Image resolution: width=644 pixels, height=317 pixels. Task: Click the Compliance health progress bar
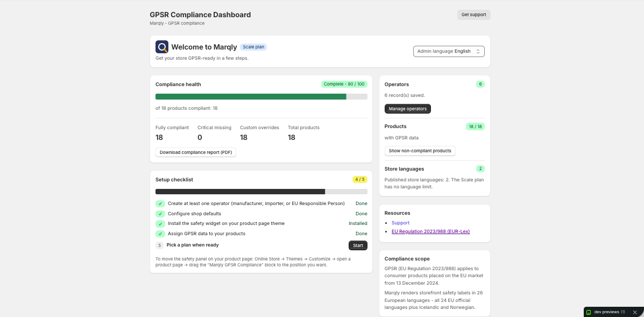point(261,96)
